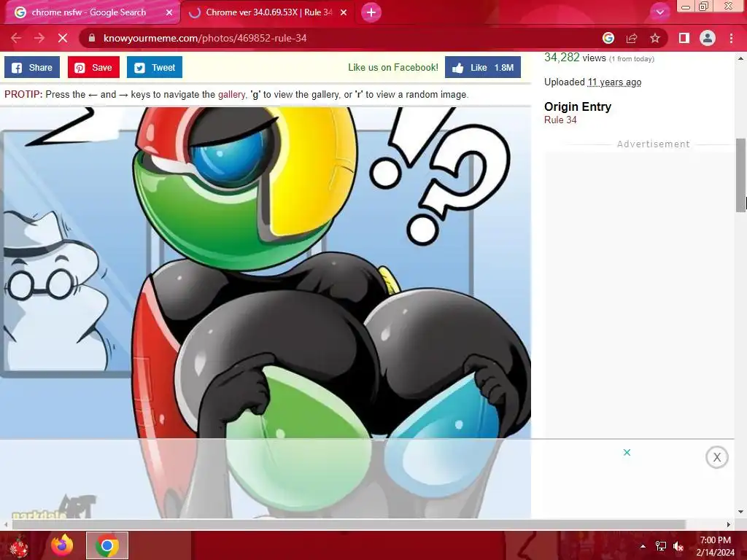Click the address bar URL
Screen dimensions: 747x560
(x=205, y=38)
